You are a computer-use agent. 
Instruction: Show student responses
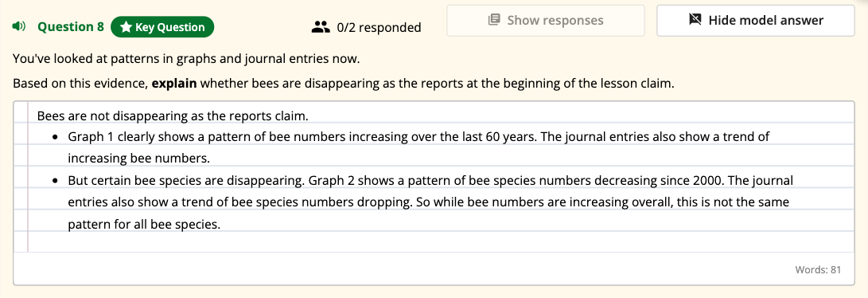pyautogui.click(x=545, y=21)
